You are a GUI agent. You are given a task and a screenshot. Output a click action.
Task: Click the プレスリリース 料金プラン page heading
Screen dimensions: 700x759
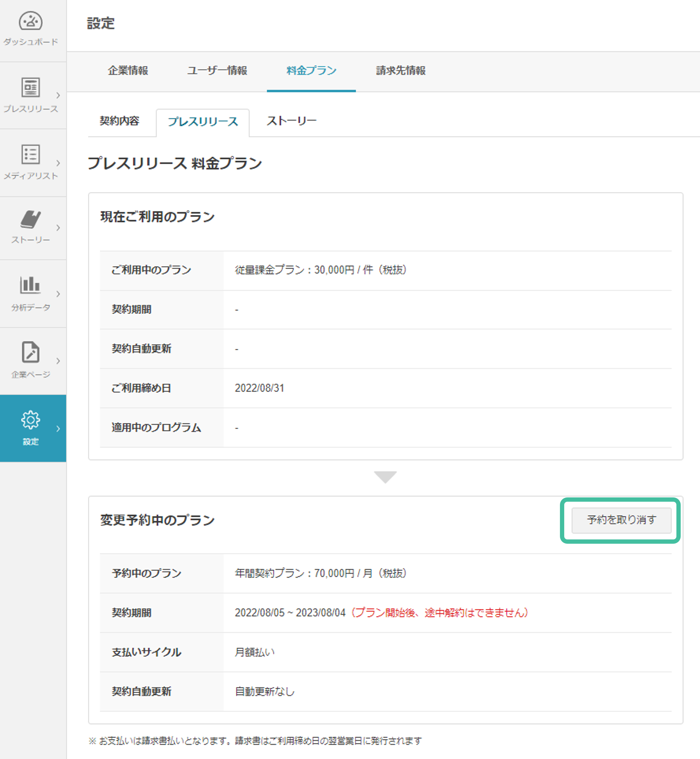[x=175, y=163]
